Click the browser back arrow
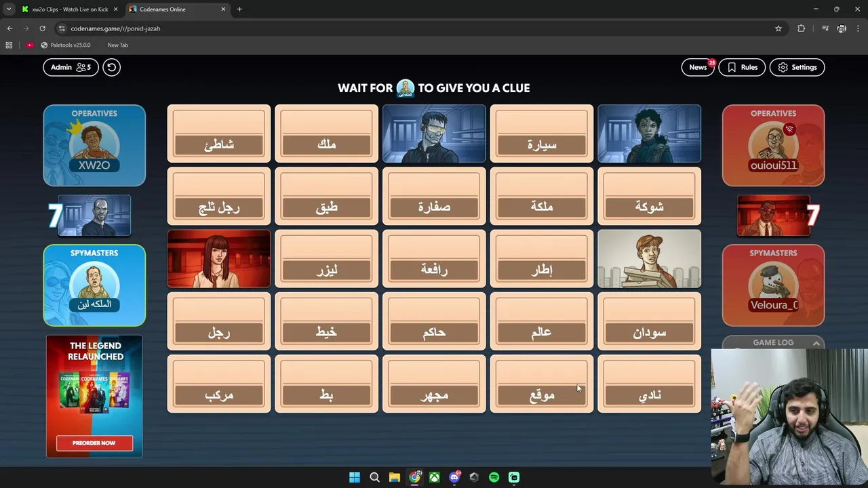This screenshot has width=868, height=488. pyautogui.click(x=9, y=28)
